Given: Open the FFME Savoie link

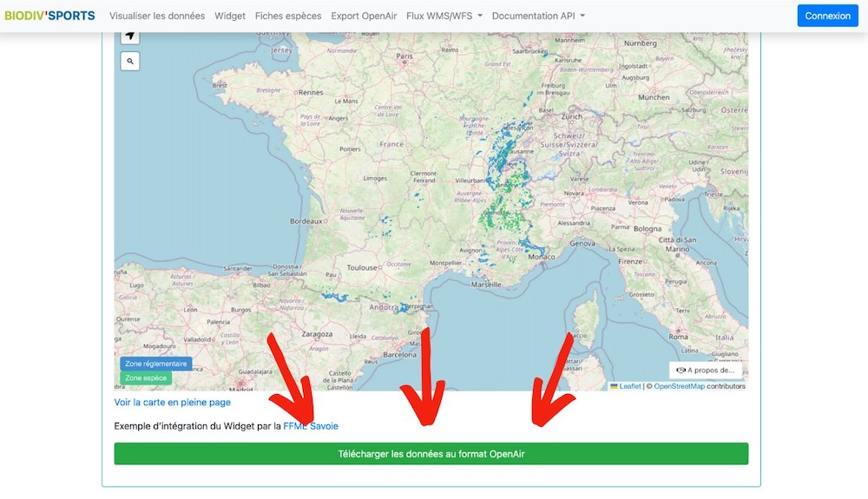Looking at the screenshot, I should [x=311, y=426].
